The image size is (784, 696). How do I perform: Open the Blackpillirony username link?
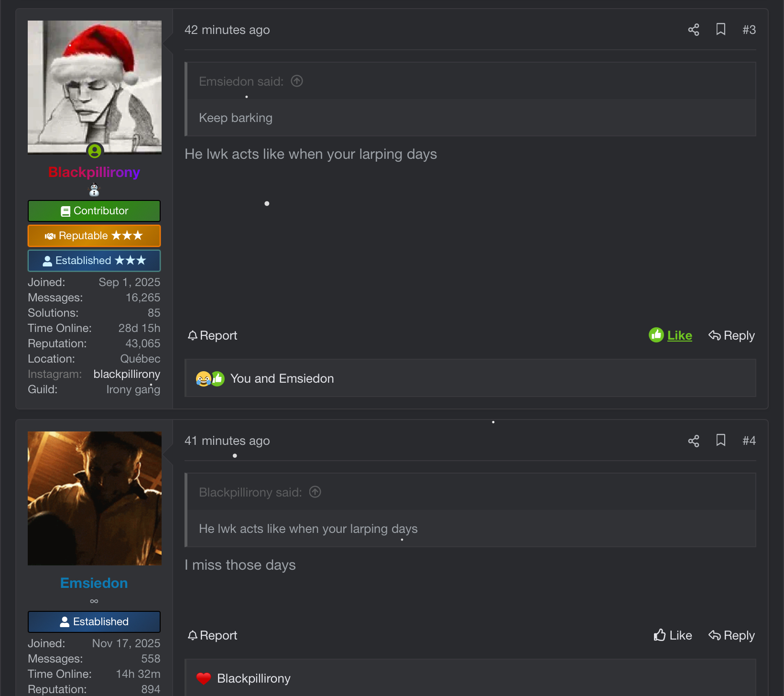[x=94, y=172]
